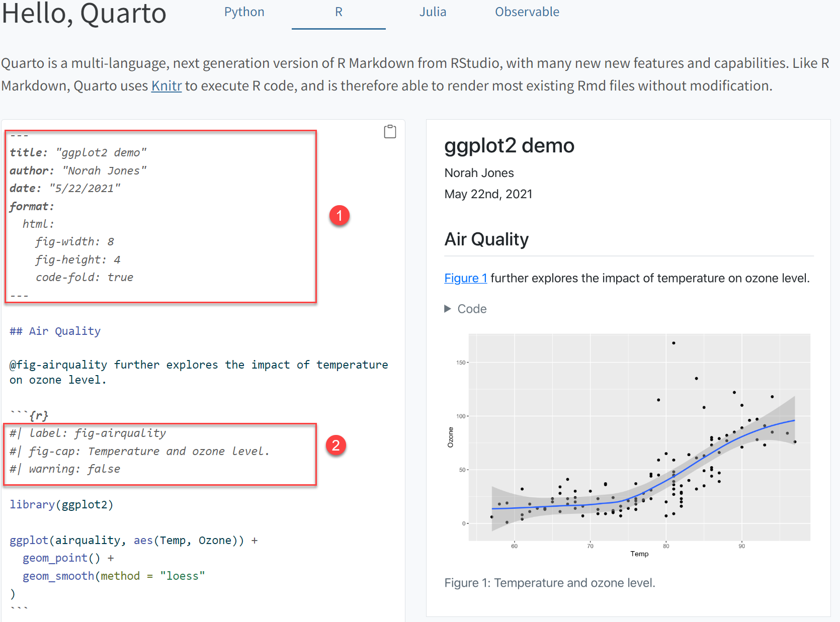Click the "## Air Quality" markdown line
This screenshot has height=622, width=840.
pyautogui.click(x=55, y=331)
